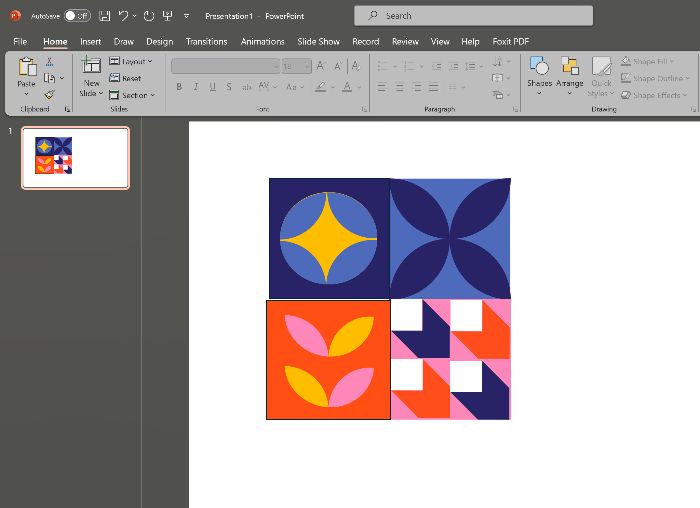
Task: Click Convert to SmartArt icon
Action: click(x=498, y=95)
